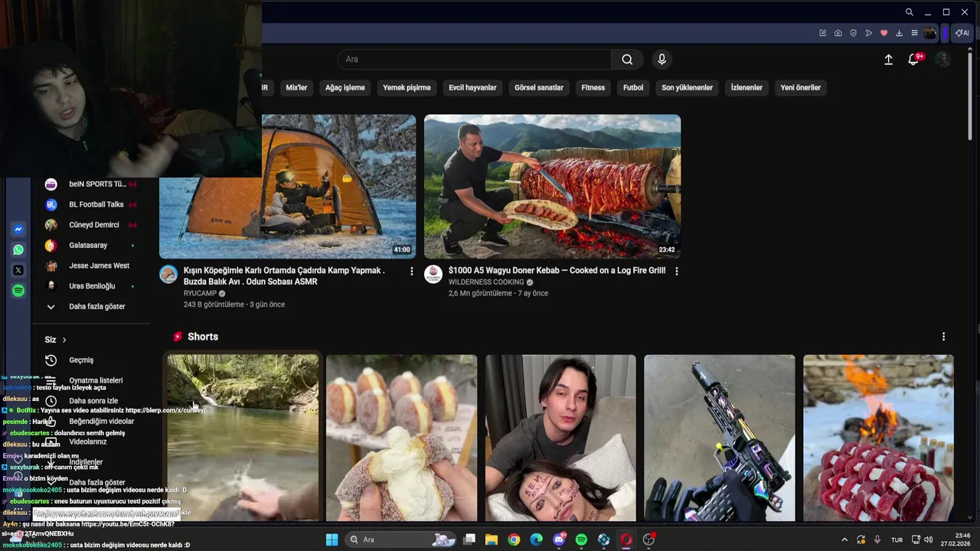Open YouTube notifications bell
The image size is (980, 551).
coord(913,60)
